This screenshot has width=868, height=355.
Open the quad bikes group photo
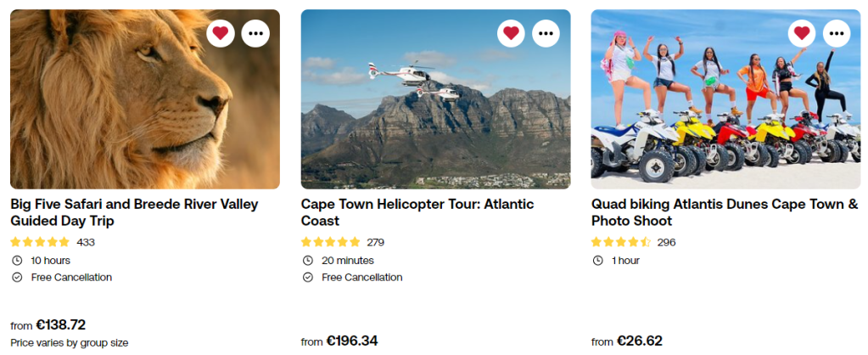725,110
